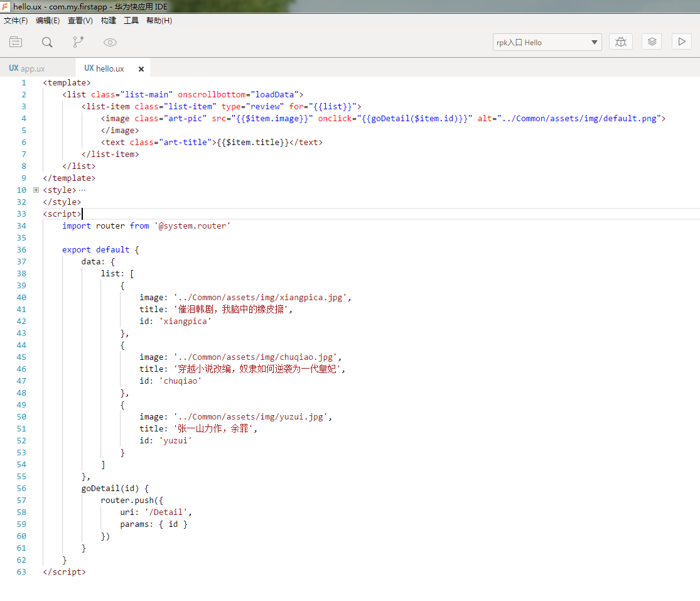Click the closing </style> tag on line 32
This screenshot has width=700, height=601.
[x=62, y=202]
